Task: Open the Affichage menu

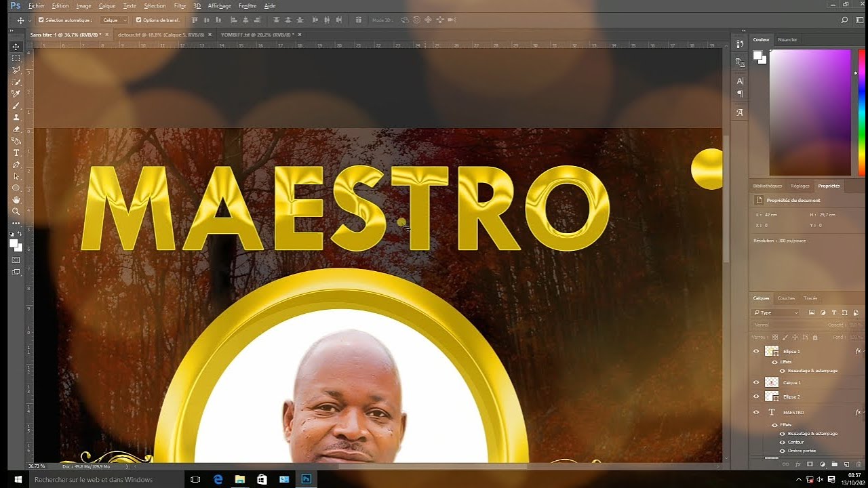Action: coord(220,5)
